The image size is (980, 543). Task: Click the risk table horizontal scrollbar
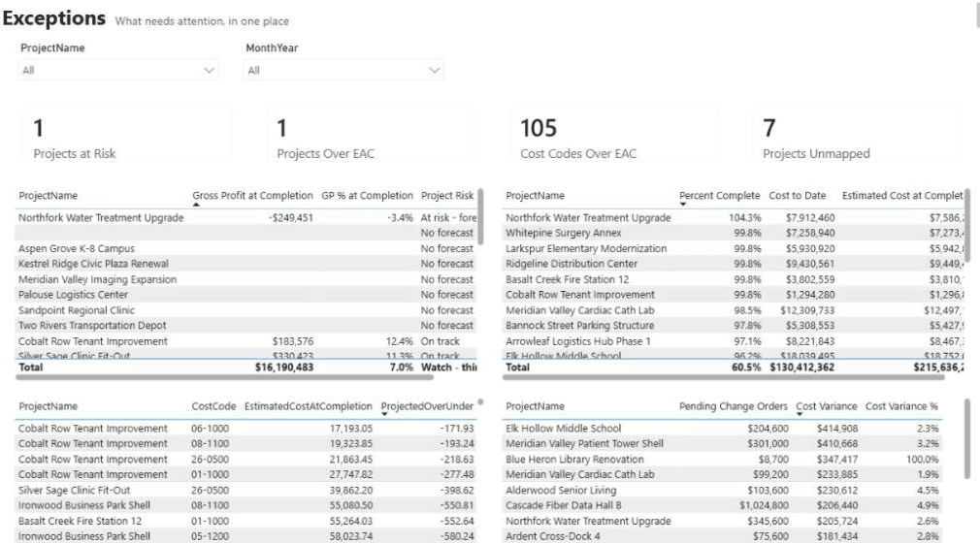(x=225, y=377)
